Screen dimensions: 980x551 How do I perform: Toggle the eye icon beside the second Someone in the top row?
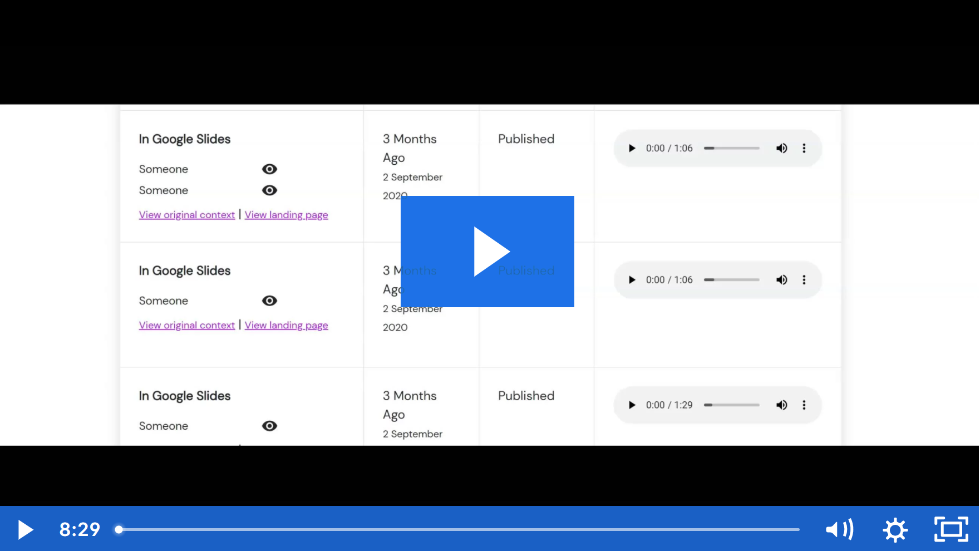click(269, 190)
